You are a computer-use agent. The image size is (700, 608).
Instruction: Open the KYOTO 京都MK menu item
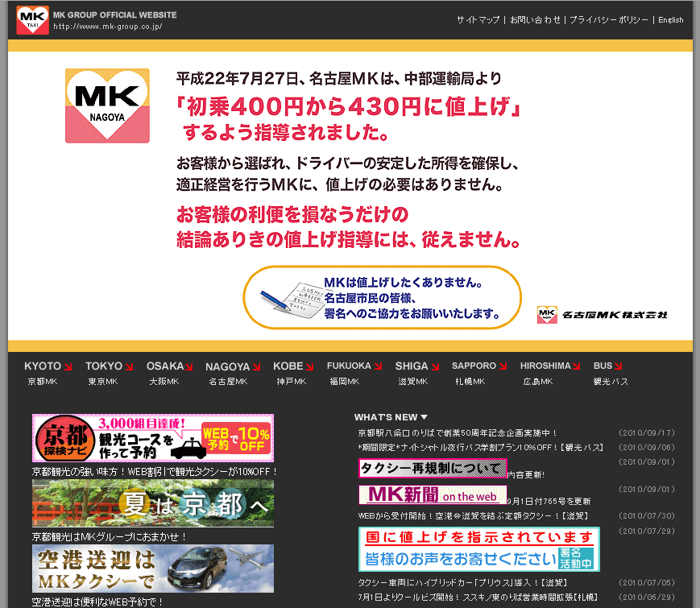tap(48, 373)
